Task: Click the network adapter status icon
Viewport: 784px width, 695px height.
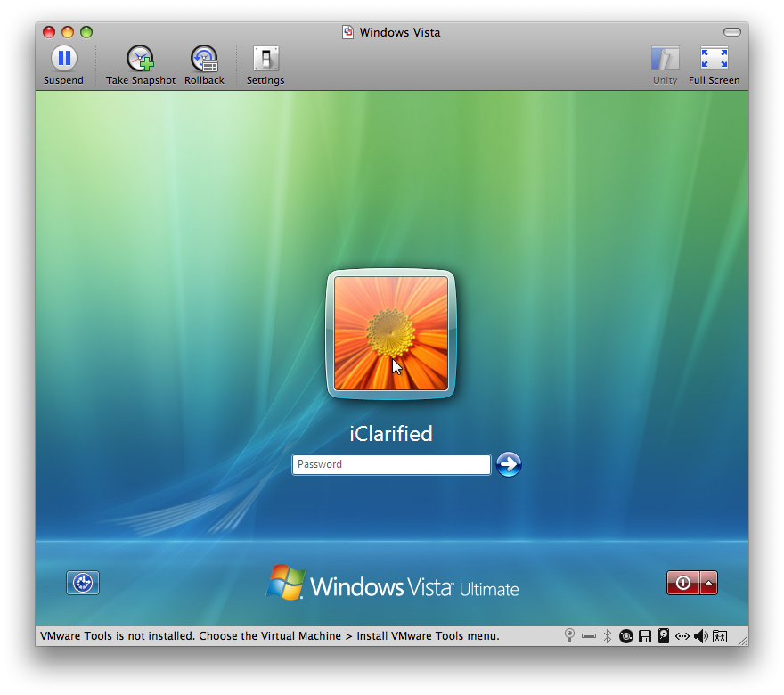Action: pos(682,636)
